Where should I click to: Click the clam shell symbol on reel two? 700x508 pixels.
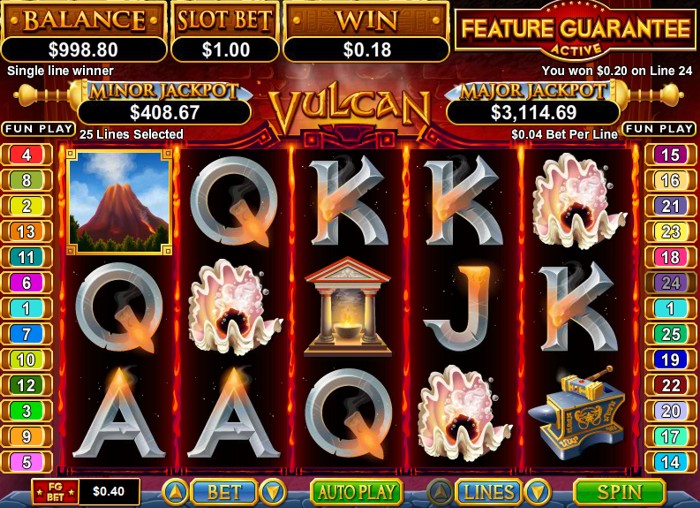coord(234,307)
